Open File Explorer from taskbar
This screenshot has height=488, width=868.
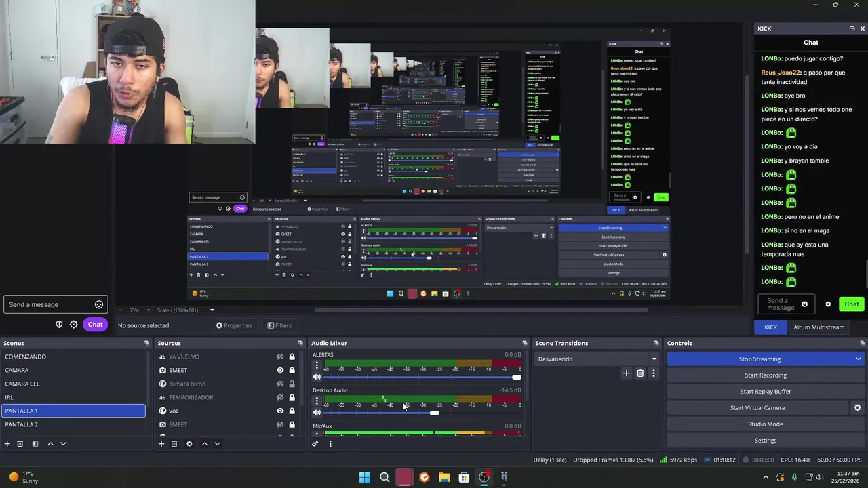click(444, 477)
